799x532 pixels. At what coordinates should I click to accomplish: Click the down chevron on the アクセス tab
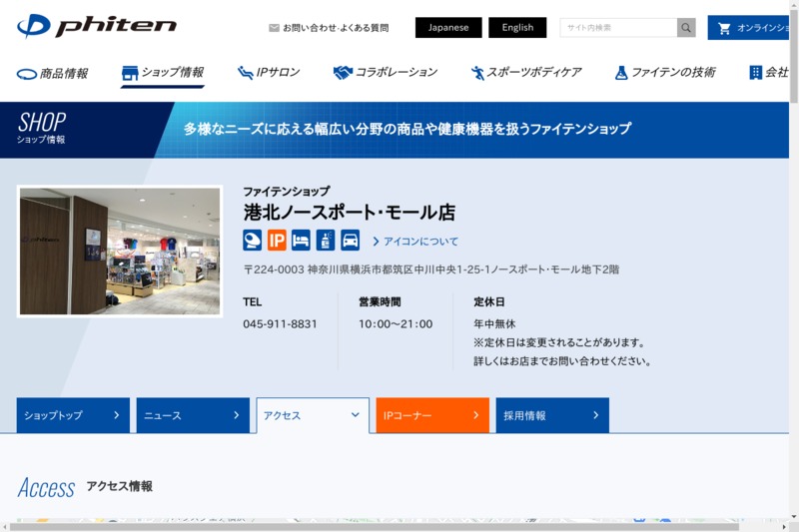356,415
